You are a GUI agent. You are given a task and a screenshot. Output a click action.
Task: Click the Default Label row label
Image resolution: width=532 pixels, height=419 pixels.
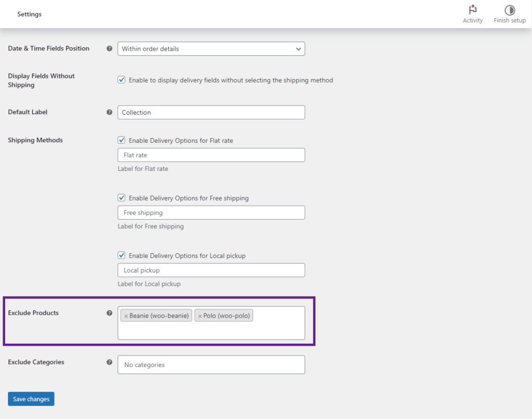28,112
